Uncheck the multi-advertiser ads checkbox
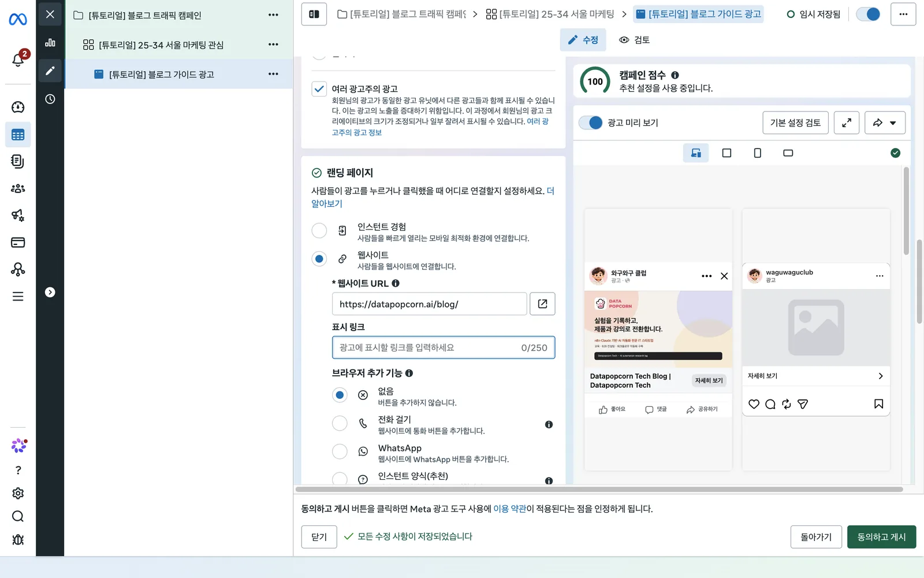924x578 pixels. [x=319, y=89]
